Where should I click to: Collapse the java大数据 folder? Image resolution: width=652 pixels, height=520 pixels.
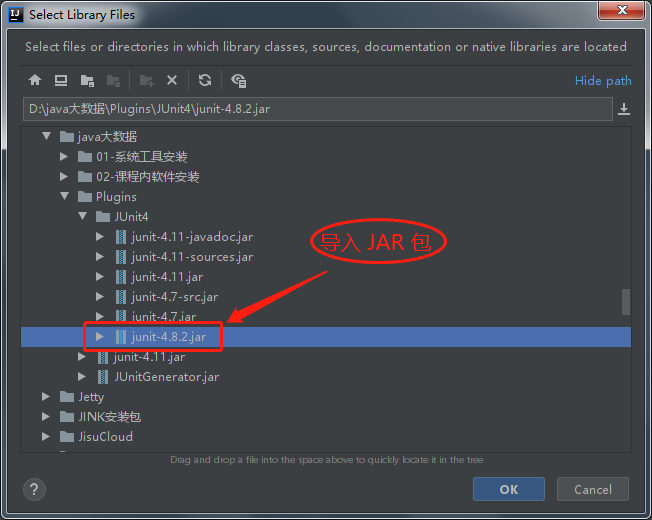tap(47, 136)
